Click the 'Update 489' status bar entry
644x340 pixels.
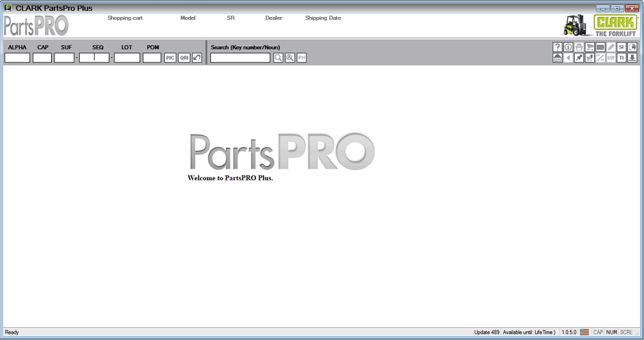487,333
